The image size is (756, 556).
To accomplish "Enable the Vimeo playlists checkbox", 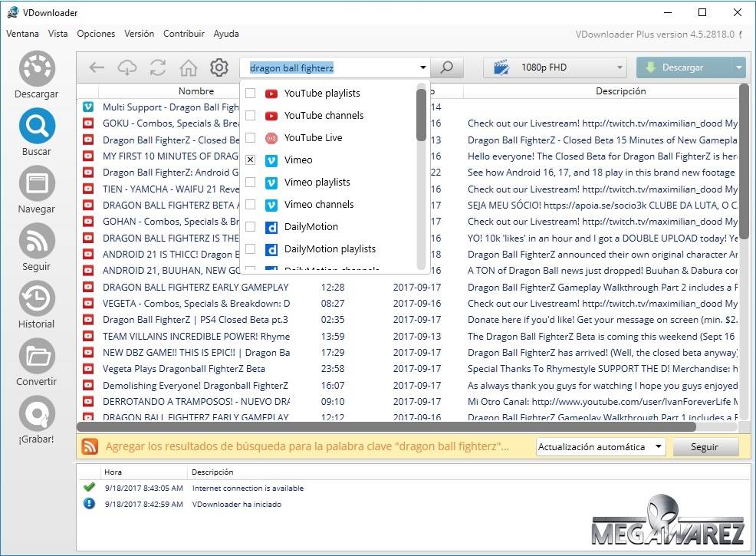I will (x=250, y=182).
